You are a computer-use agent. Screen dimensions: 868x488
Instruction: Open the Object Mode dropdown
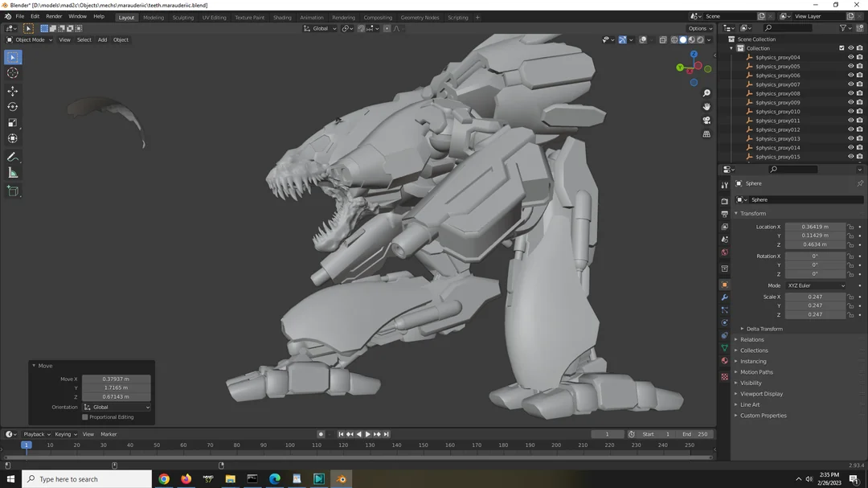(30, 39)
